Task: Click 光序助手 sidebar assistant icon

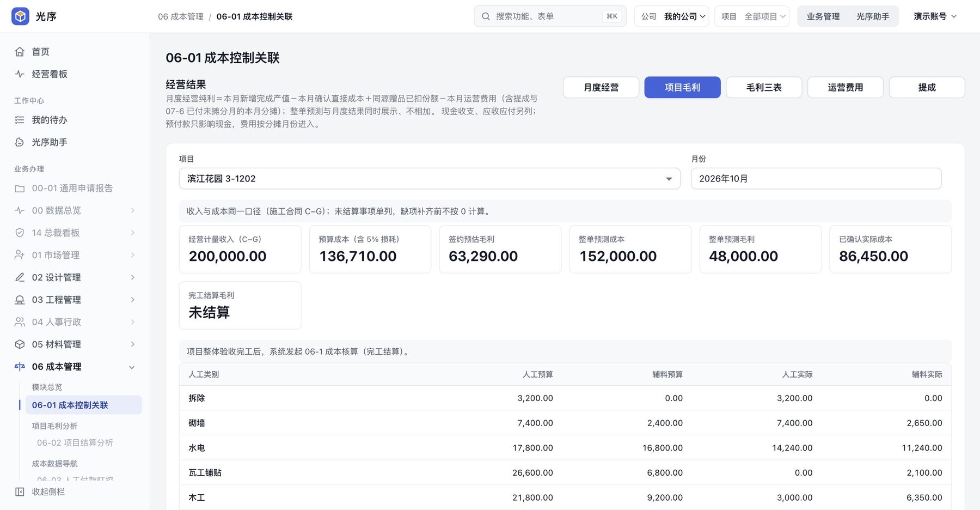Action: click(x=20, y=142)
